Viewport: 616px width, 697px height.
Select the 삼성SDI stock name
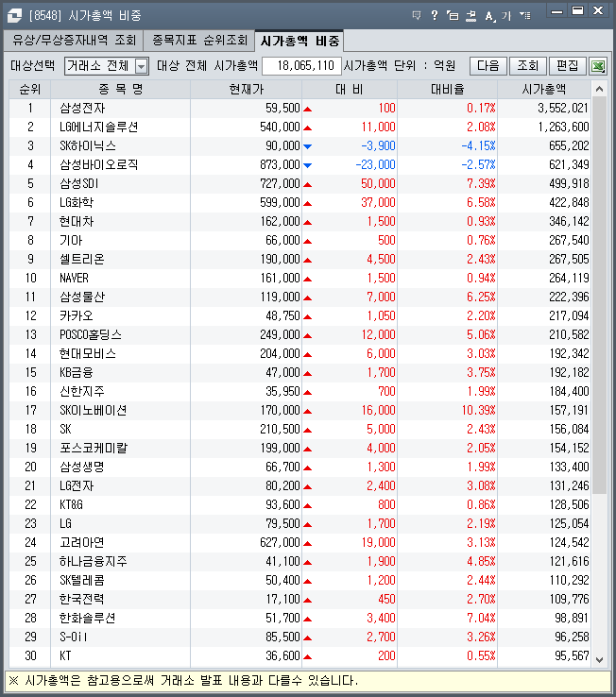[x=78, y=184]
